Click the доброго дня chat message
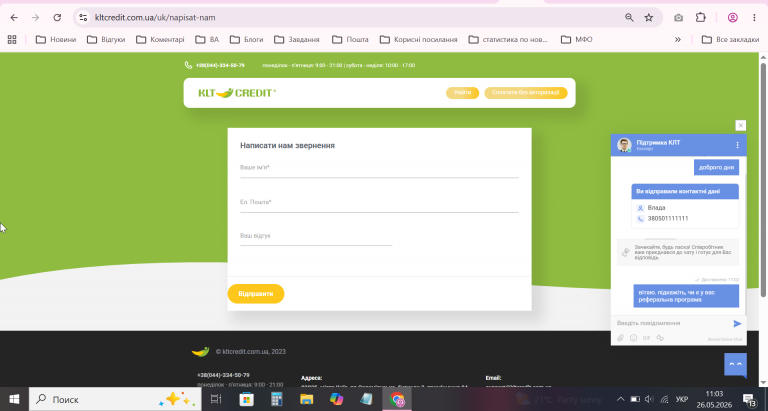 click(x=716, y=168)
